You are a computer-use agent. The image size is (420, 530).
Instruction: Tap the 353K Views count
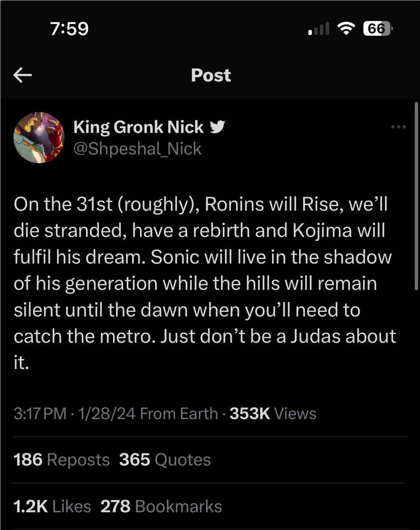point(273,413)
